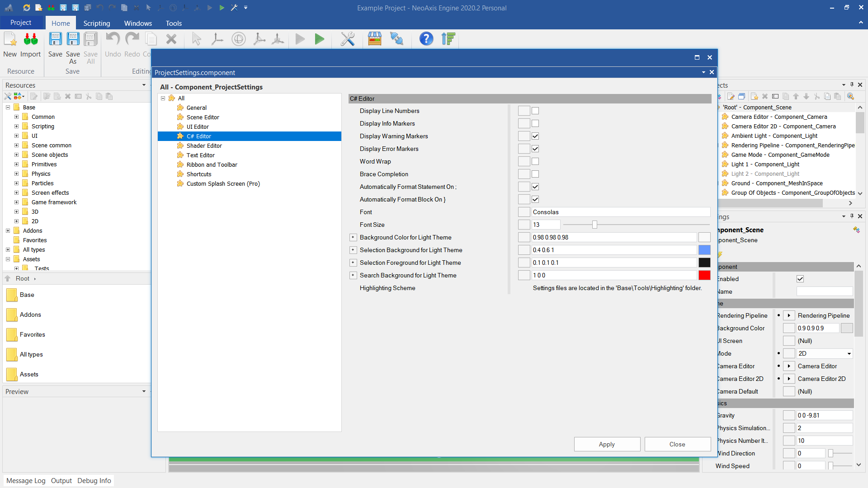Click the crossed tools settings icon

347,39
